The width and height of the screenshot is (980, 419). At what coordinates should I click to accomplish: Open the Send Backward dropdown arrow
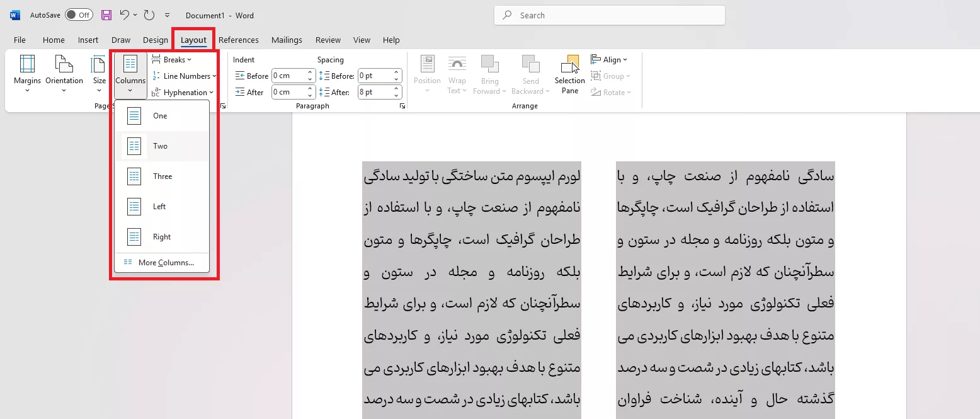pyautogui.click(x=547, y=92)
